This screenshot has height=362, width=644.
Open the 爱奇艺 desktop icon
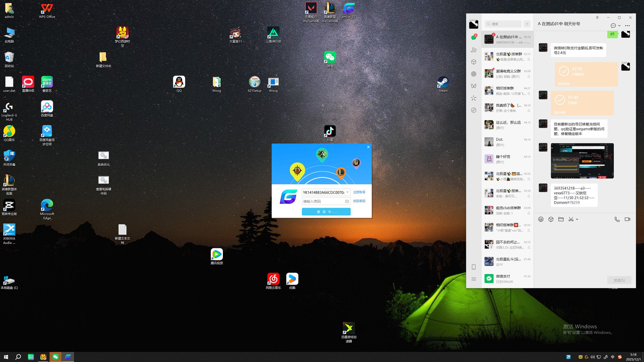[x=47, y=84]
